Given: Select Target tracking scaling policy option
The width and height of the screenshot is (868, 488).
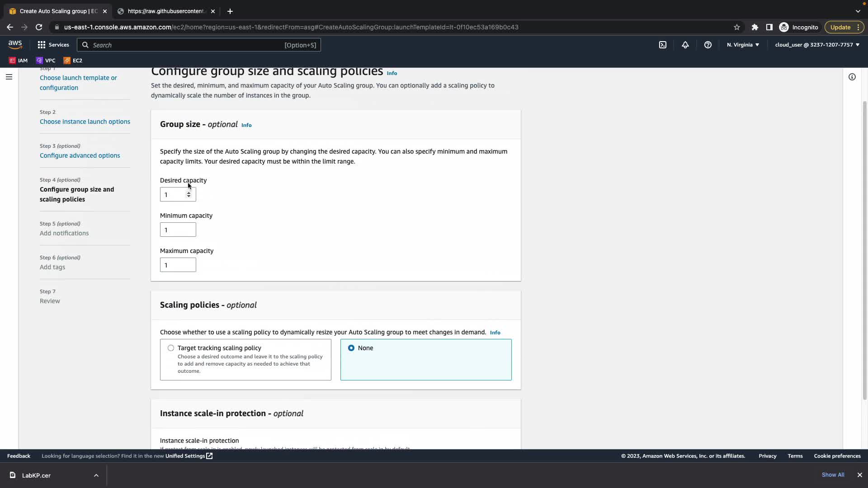Looking at the screenshot, I should pyautogui.click(x=171, y=348).
